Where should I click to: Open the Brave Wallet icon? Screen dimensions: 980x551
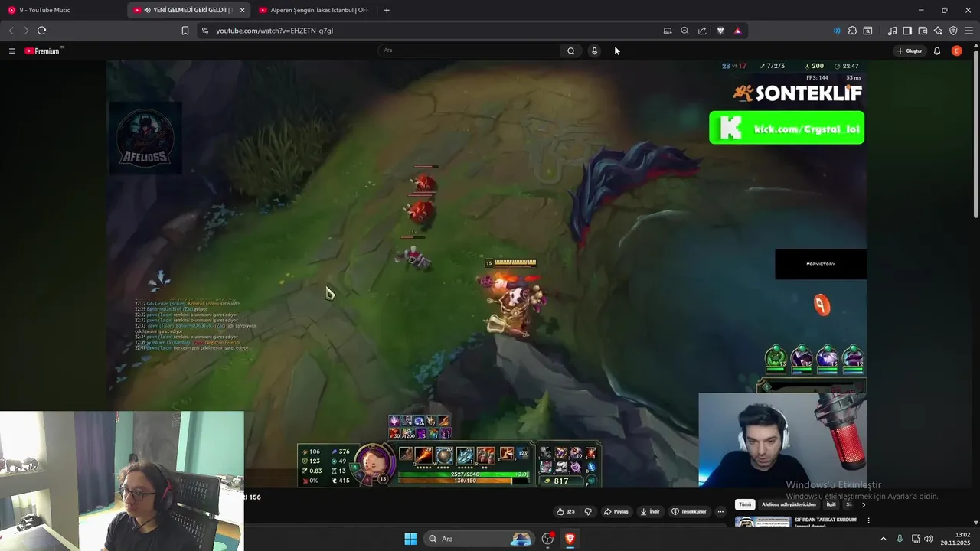[923, 31]
